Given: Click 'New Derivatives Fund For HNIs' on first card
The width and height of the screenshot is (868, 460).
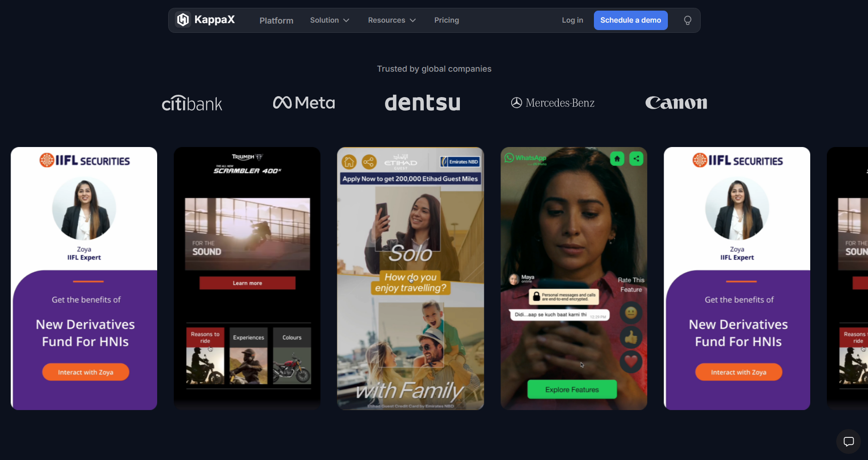Looking at the screenshot, I should pyautogui.click(x=86, y=333).
